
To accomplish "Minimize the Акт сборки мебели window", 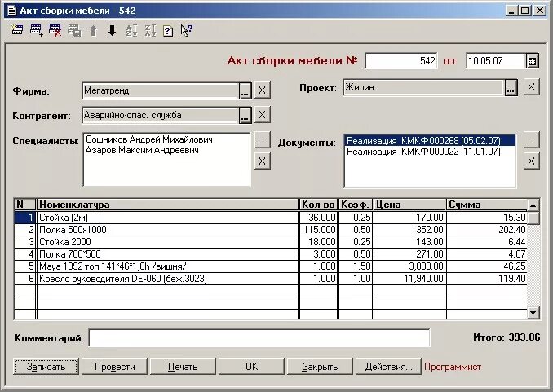I will click(x=512, y=11).
